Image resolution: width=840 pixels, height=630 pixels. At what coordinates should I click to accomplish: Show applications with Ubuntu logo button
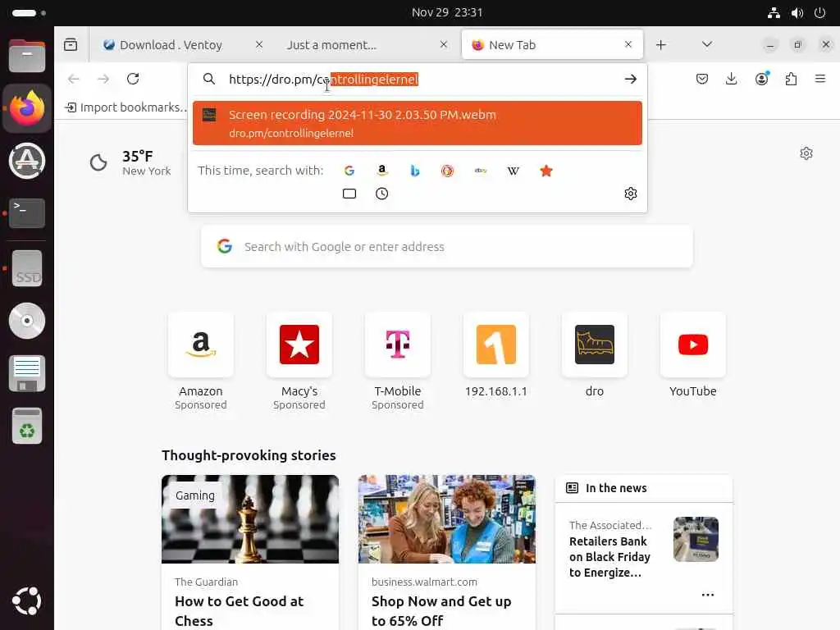27,601
